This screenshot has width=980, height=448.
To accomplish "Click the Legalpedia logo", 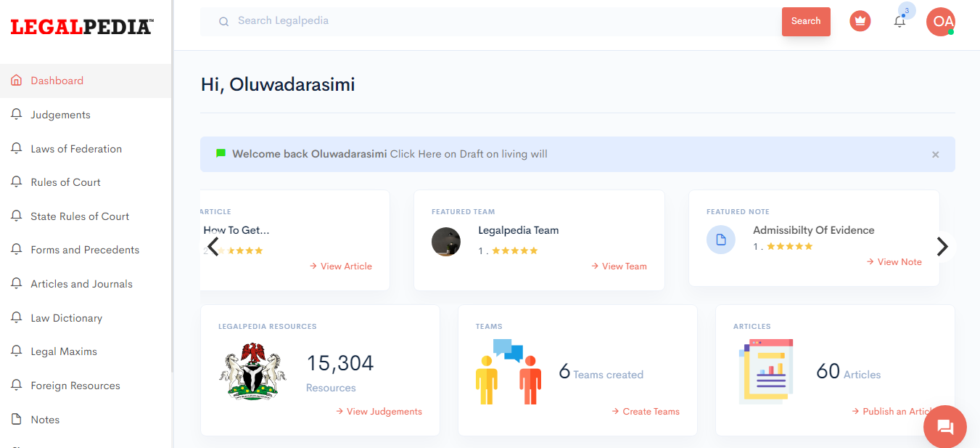I will click(82, 27).
